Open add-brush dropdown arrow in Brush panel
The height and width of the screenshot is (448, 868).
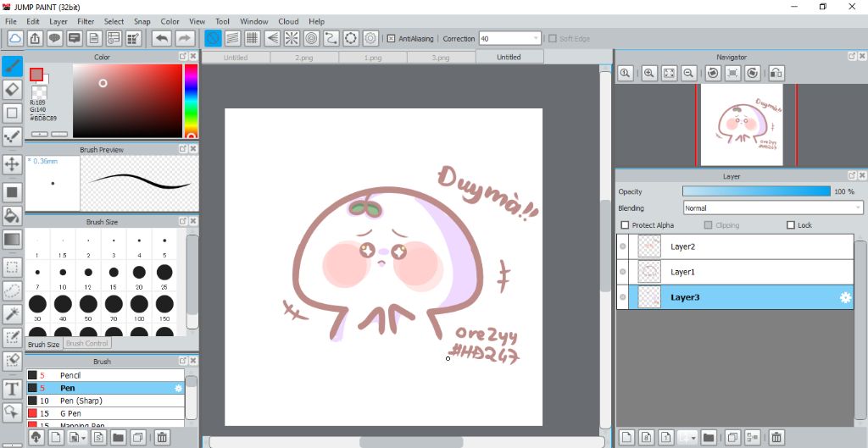[x=84, y=438]
